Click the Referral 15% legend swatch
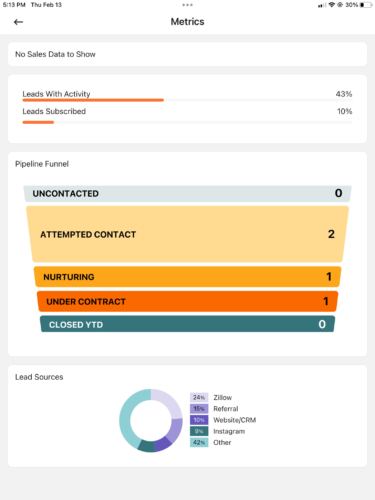Image resolution: width=375 pixels, height=500 pixels. click(199, 409)
